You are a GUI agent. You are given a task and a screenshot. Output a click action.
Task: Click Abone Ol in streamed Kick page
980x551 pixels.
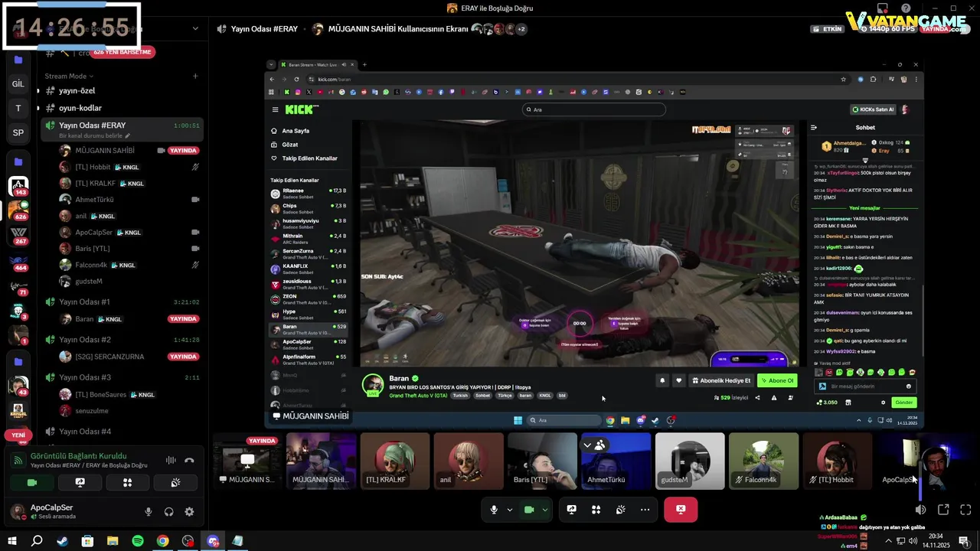[x=777, y=380]
